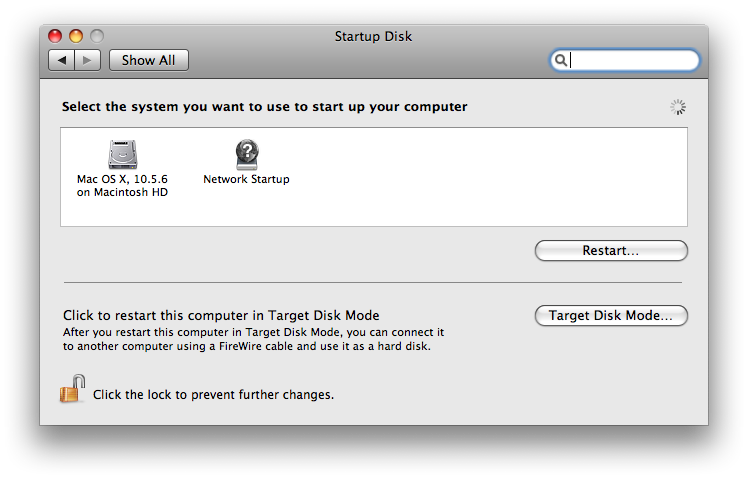Click 'Click the lock to prevent' text

213,395
